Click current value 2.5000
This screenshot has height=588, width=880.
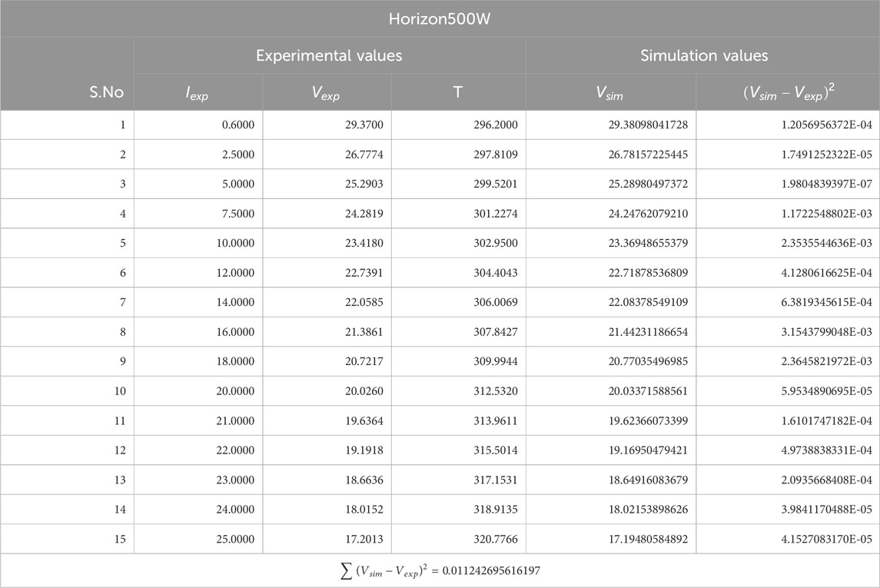point(238,154)
